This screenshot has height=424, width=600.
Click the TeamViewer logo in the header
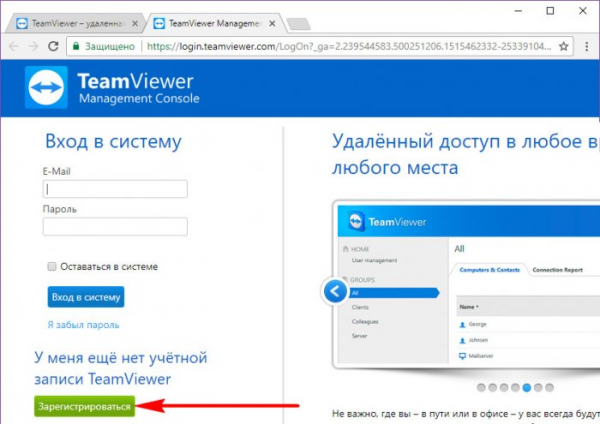(46, 87)
